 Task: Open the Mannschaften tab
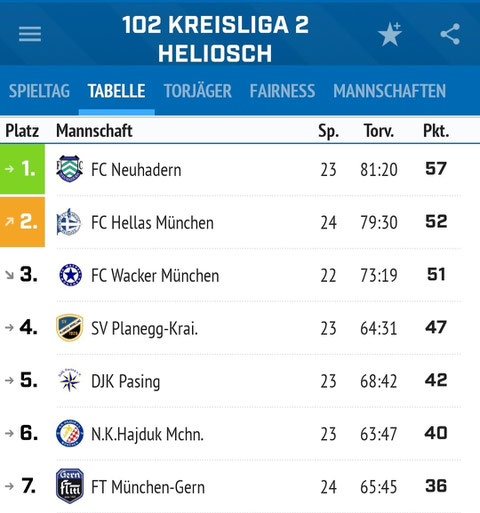(x=389, y=91)
